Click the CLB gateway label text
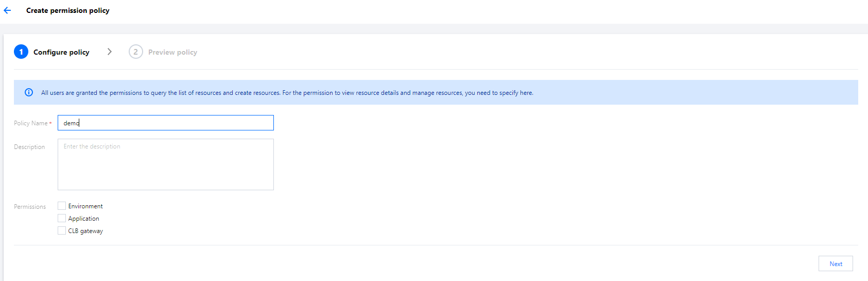The width and height of the screenshot is (868, 281). click(x=85, y=231)
